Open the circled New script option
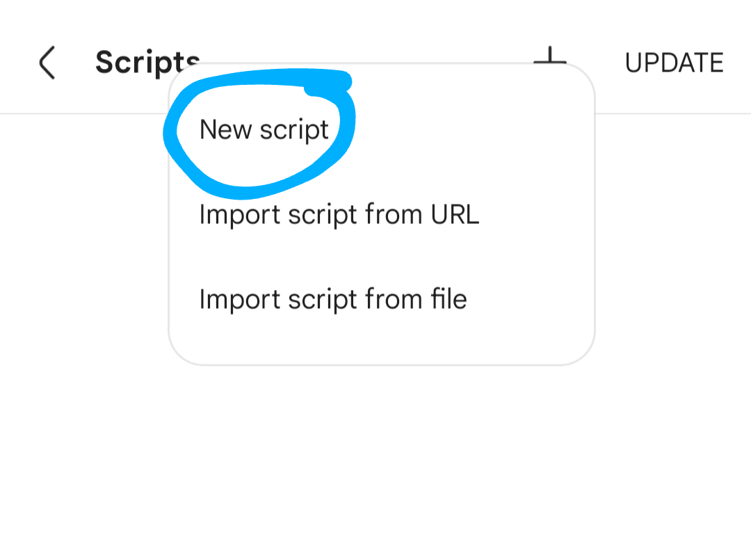The image size is (751, 560). point(264,130)
